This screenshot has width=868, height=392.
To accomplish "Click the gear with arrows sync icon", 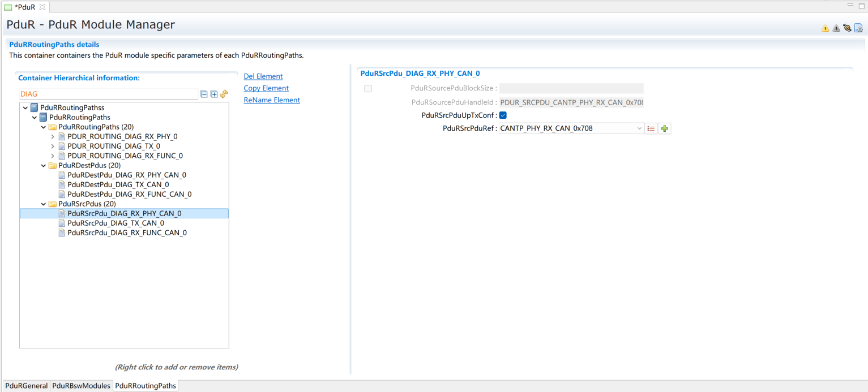I will (x=847, y=28).
